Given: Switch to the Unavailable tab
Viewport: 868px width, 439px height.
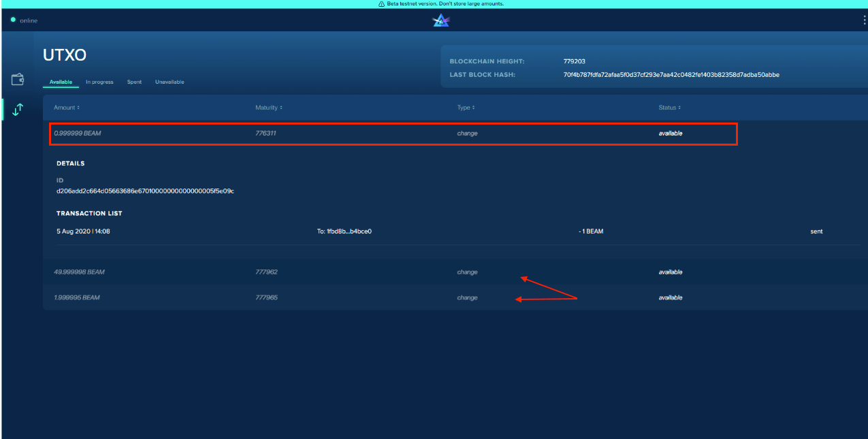Looking at the screenshot, I should [170, 82].
